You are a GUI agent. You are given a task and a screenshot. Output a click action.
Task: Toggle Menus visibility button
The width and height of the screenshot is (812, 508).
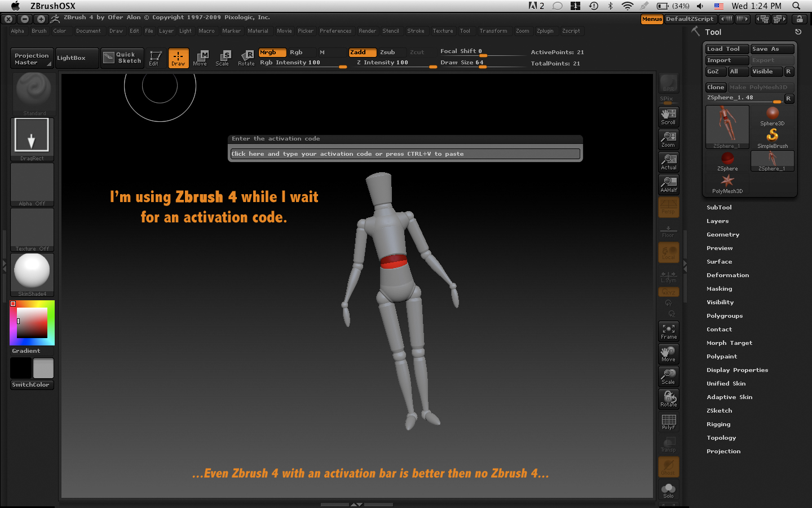[652, 19]
